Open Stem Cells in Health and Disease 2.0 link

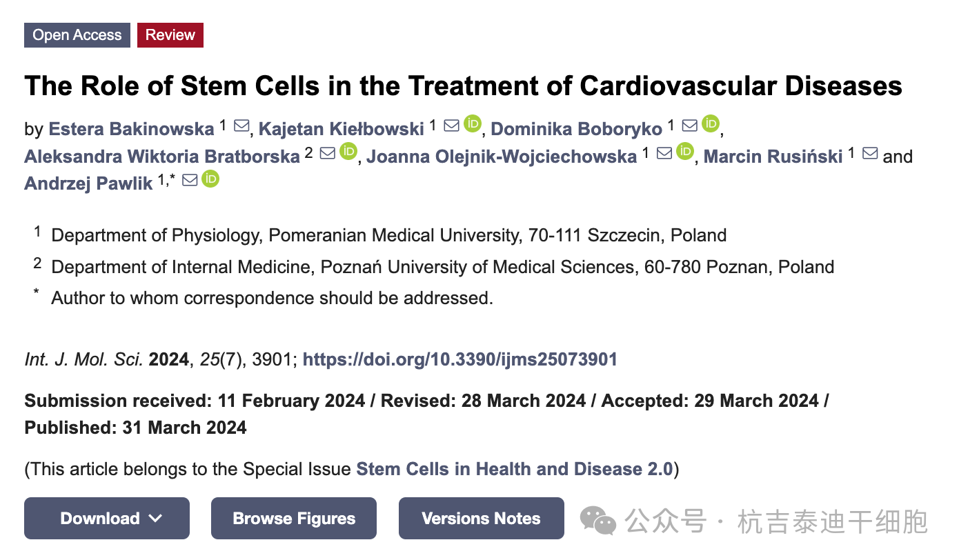pyautogui.click(x=514, y=470)
